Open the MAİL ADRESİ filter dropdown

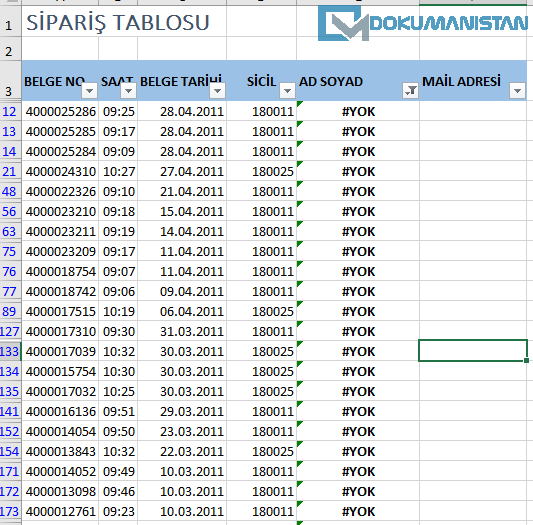coord(518,91)
